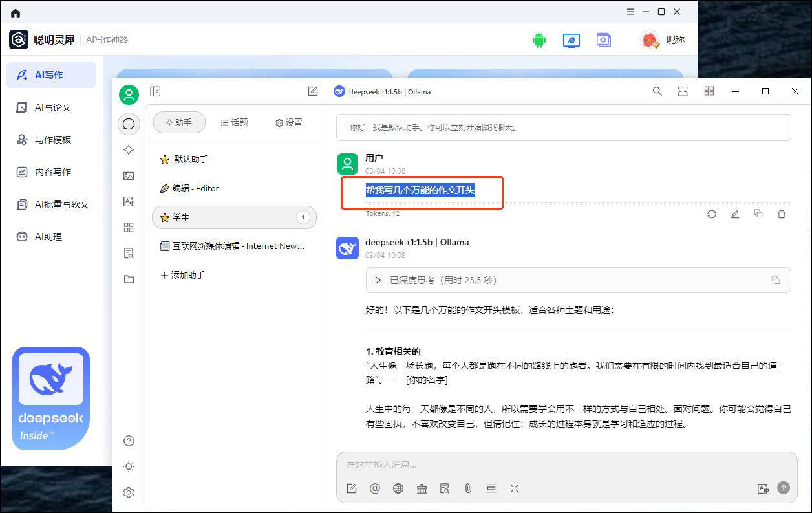
Task: Click the expand-width icon in chat header
Action: [x=683, y=92]
